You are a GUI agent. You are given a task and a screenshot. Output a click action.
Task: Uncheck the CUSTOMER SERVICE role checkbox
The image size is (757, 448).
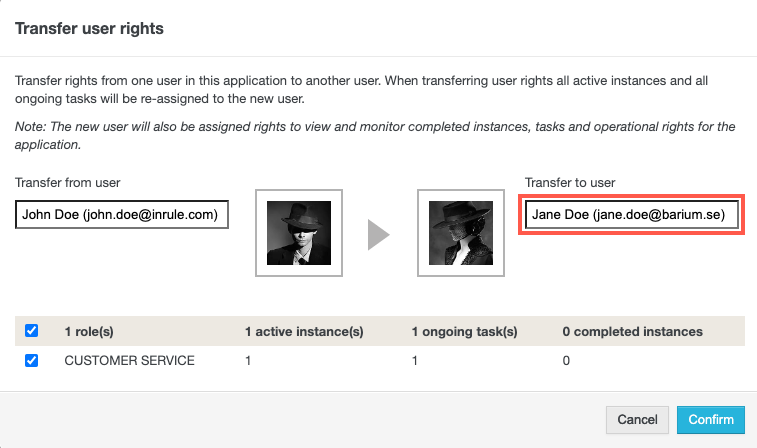pos(31,361)
